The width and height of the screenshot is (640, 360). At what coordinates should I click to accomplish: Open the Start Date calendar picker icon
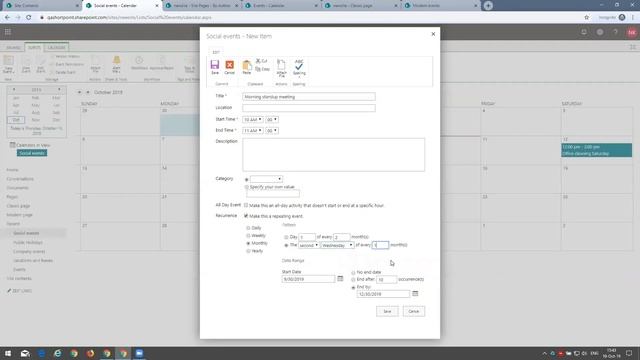340,279
